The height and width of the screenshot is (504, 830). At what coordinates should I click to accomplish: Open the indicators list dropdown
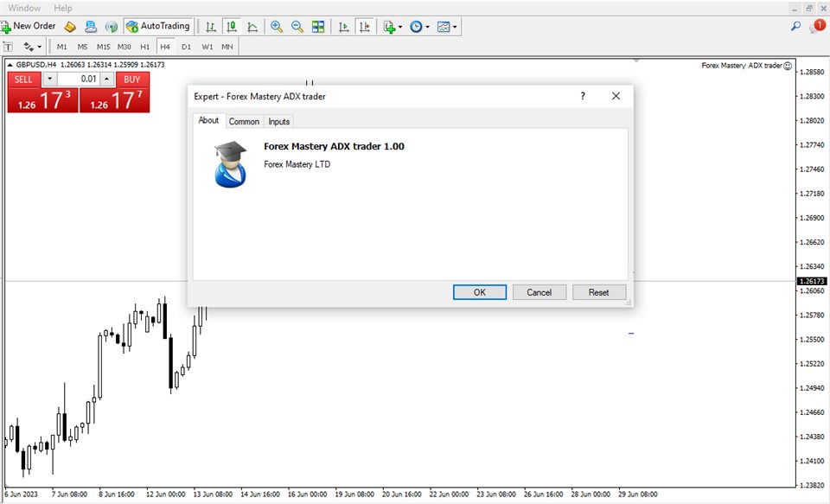pyautogui.click(x=393, y=27)
